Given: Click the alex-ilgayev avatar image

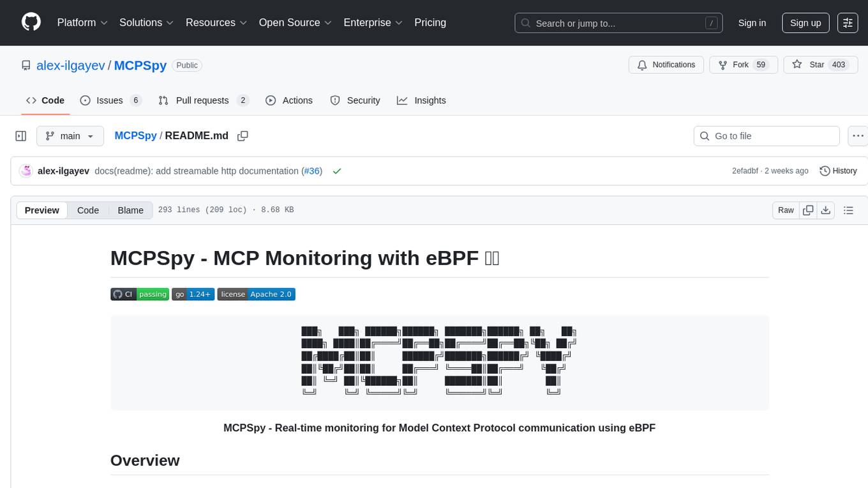Looking at the screenshot, I should [26, 171].
